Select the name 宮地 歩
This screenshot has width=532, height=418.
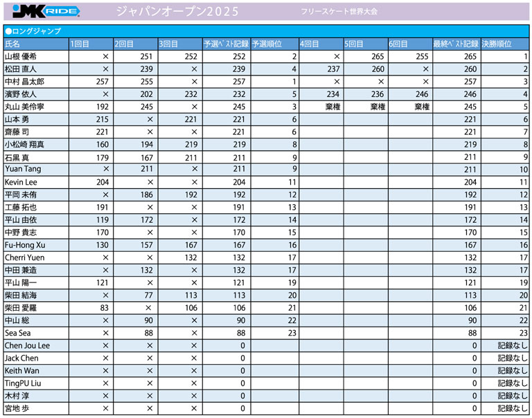(17, 408)
